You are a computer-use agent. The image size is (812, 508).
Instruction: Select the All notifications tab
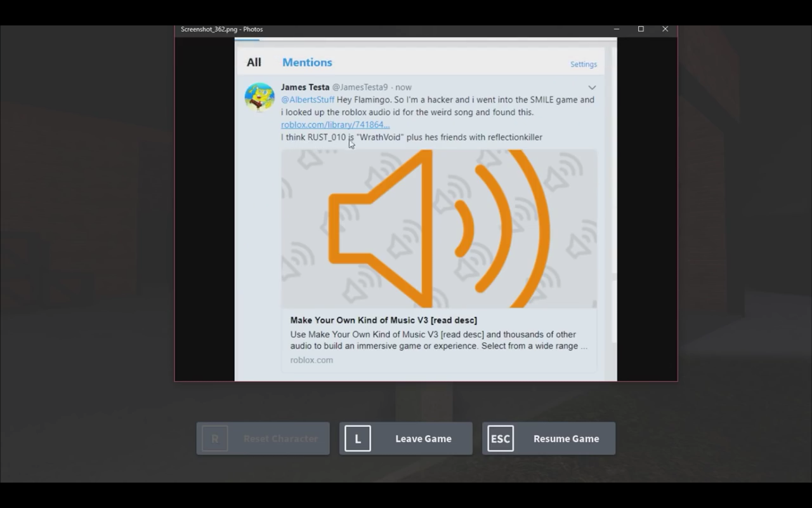254,62
